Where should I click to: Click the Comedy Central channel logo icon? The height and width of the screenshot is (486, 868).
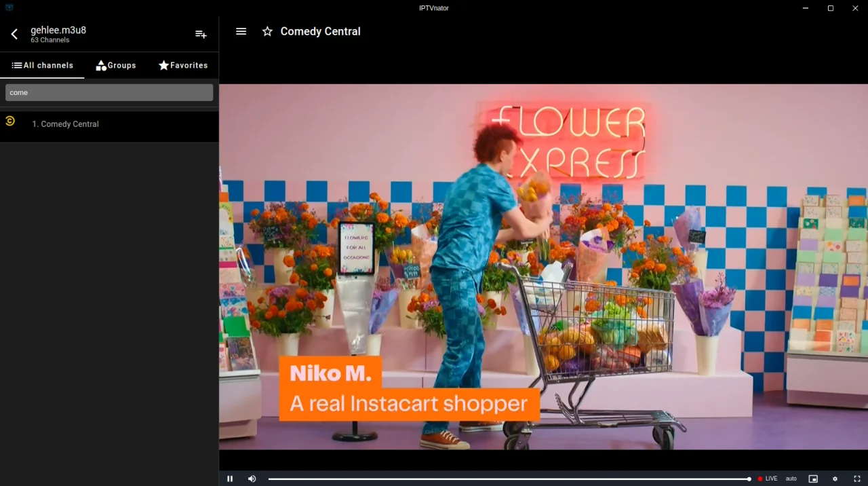[x=10, y=121]
